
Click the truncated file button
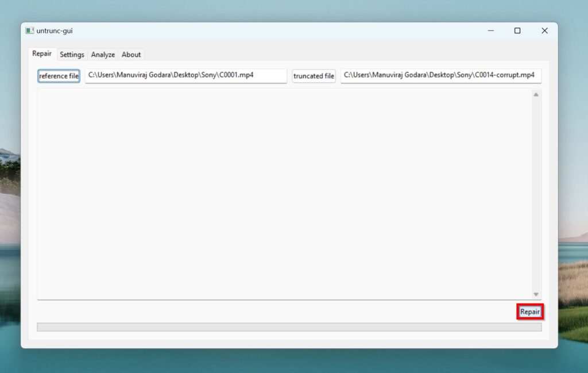[314, 76]
